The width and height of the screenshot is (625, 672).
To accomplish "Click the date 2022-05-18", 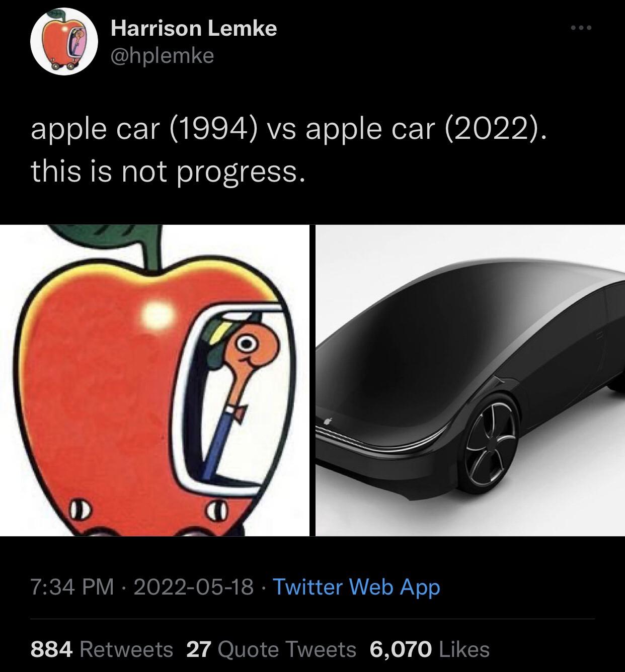I will (x=194, y=587).
